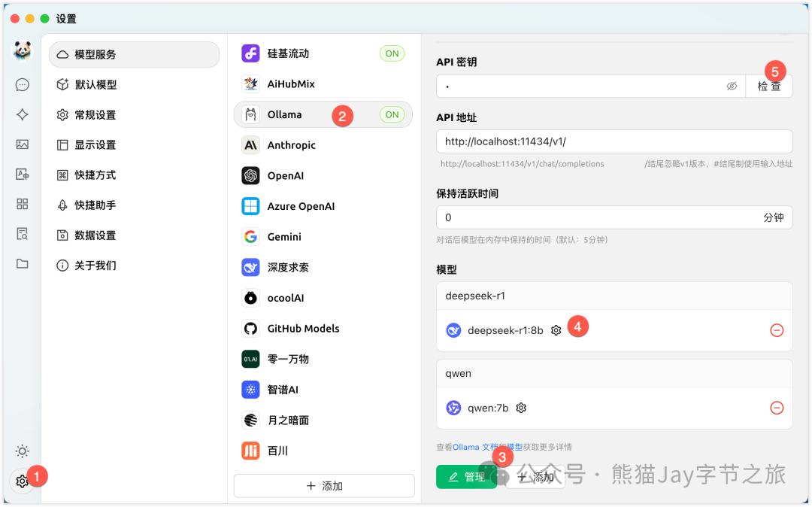Select 快捷助手 settings section
812x507 pixels.
[x=134, y=205]
